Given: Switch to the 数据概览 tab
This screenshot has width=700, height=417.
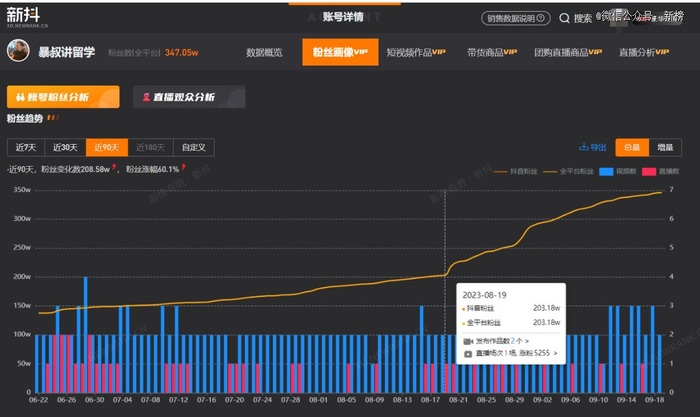Looking at the screenshot, I should coord(264,52).
